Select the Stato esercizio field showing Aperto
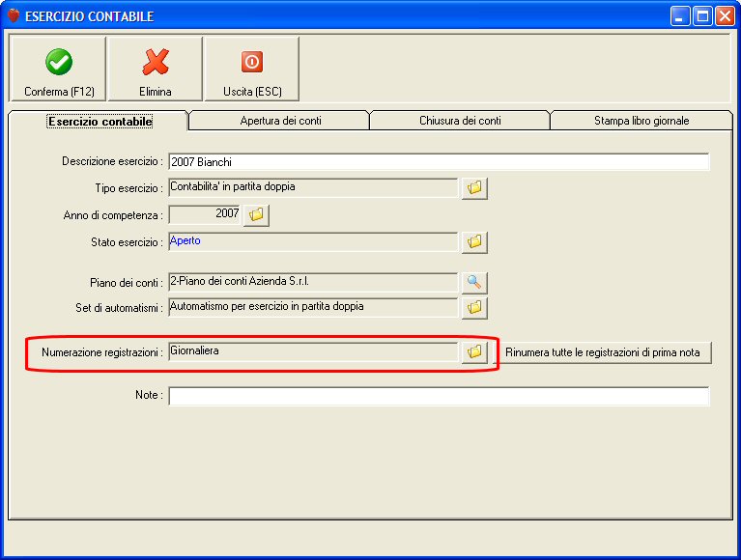741x560 pixels. [x=313, y=241]
